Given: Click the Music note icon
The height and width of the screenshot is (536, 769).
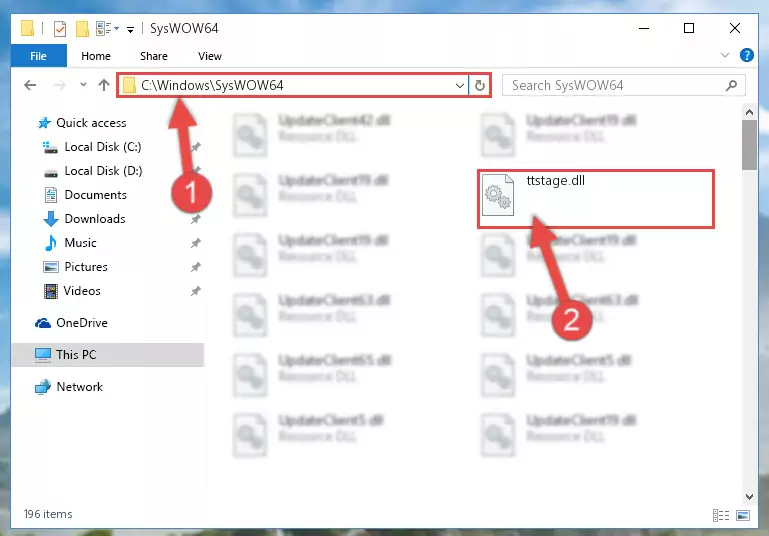Looking at the screenshot, I should point(51,243).
